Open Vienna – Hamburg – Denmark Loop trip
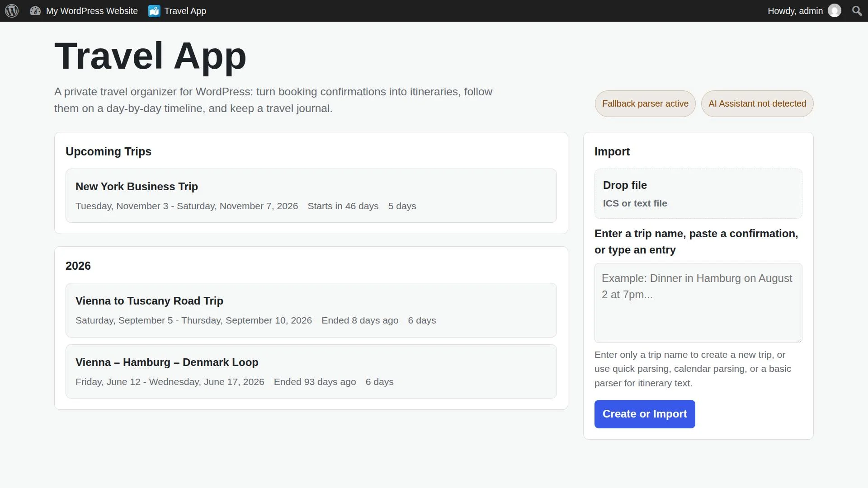This screenshot has height=488, width=868. 311,371
